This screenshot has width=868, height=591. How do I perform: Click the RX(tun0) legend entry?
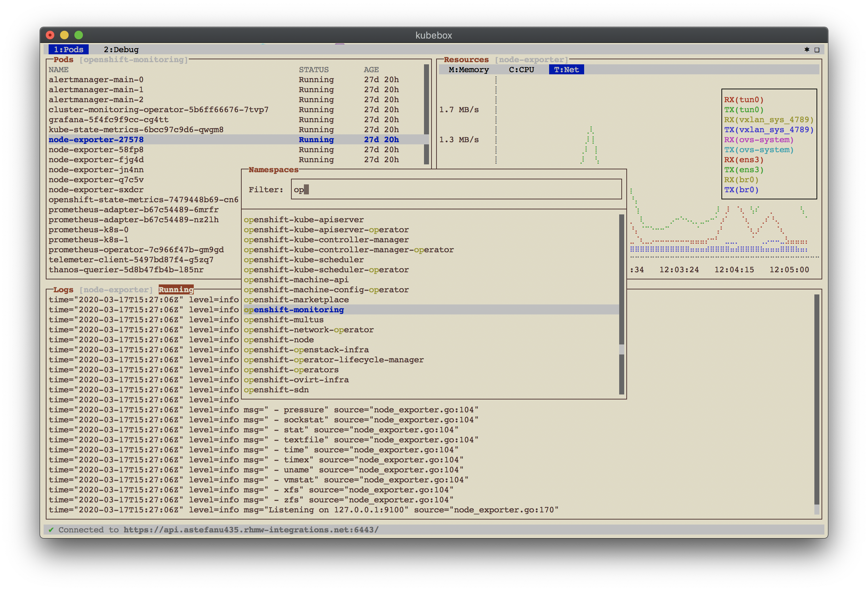click(744, 100)
